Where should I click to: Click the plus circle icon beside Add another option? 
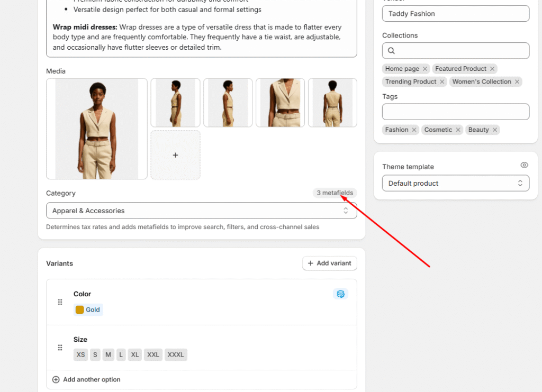pos(56,379)
